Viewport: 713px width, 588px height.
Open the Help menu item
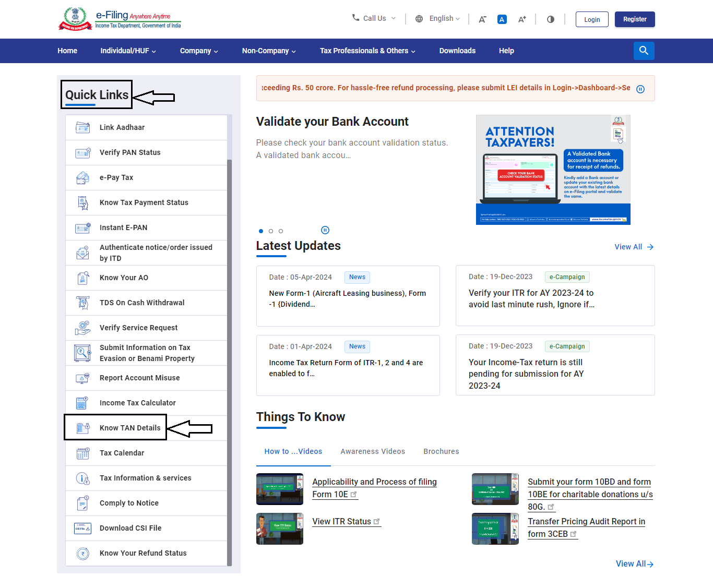pyautogui.click(x=506, y=51)
